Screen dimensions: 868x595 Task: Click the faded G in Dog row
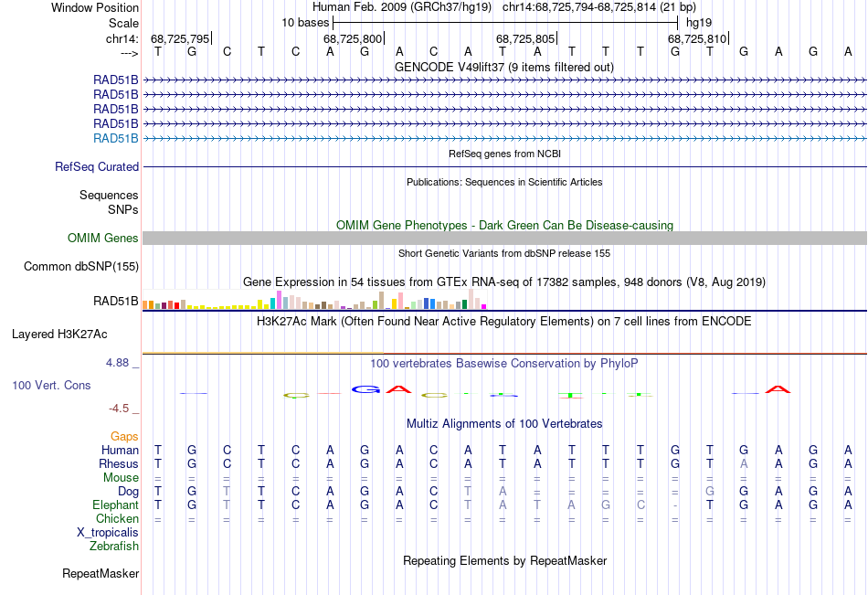[710, 492]
